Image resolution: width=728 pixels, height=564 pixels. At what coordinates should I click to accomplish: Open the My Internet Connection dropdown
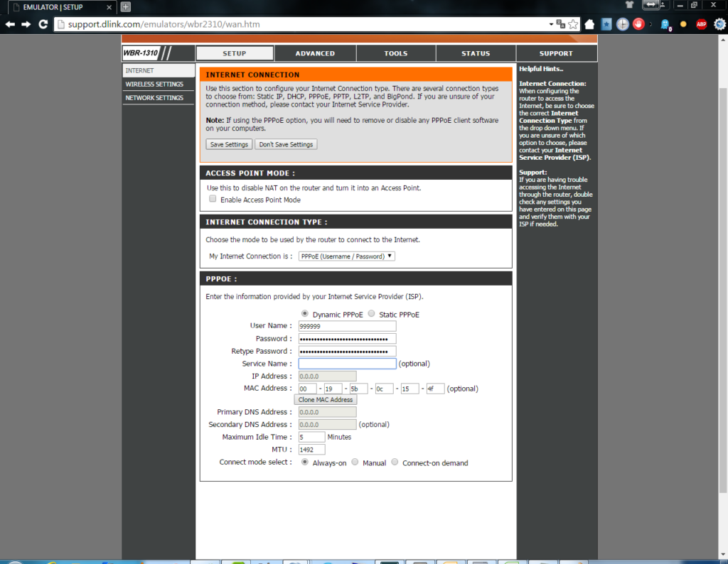347,256
